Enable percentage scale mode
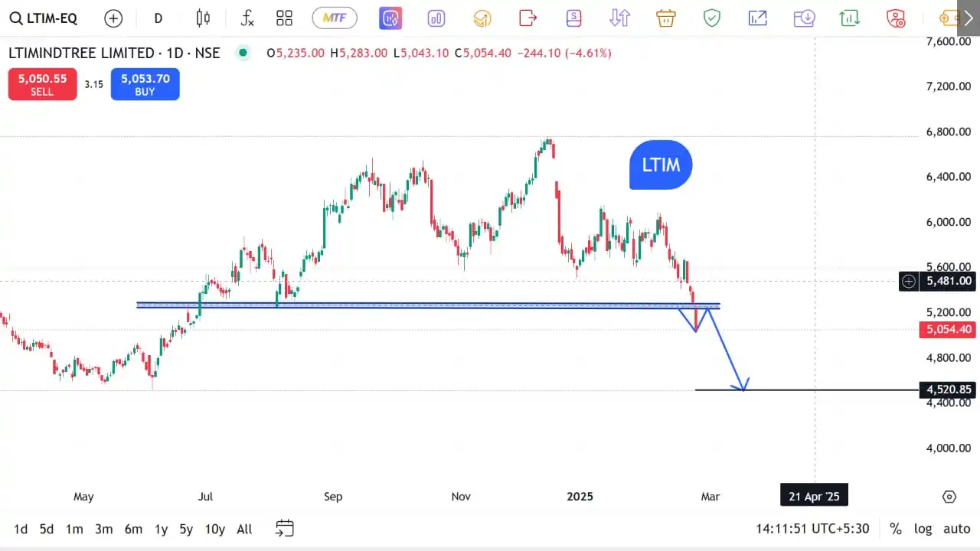Viewport: 980px width, 551px height. pos(896,529)
